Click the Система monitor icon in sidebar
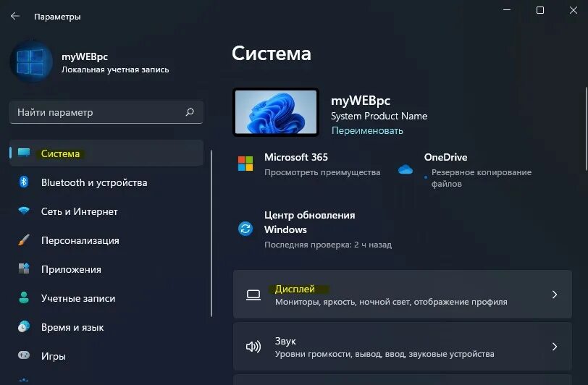 [x=24, y=152]
